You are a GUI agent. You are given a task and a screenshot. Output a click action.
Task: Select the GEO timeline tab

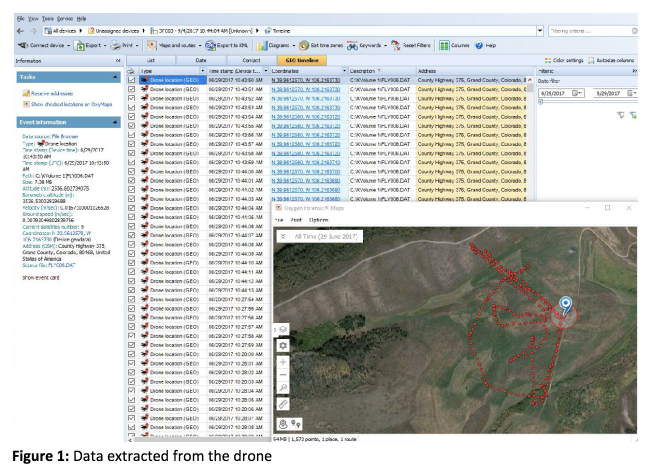tap(302, 60)
